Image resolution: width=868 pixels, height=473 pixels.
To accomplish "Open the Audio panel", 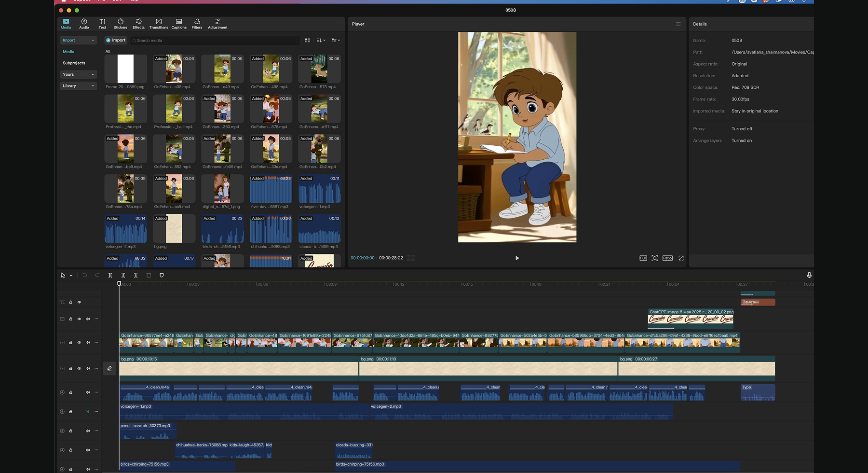I will pos(84,24).
